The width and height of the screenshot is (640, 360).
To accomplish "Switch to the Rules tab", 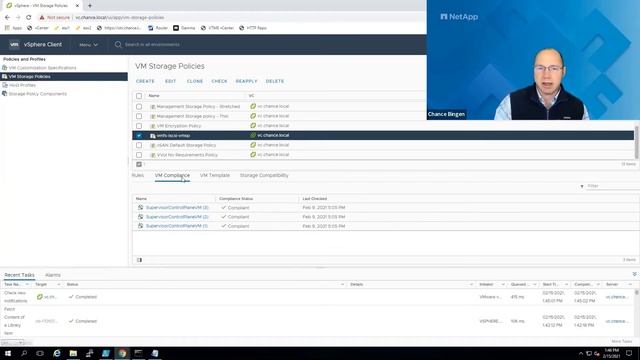I will [x=138, y=176].
